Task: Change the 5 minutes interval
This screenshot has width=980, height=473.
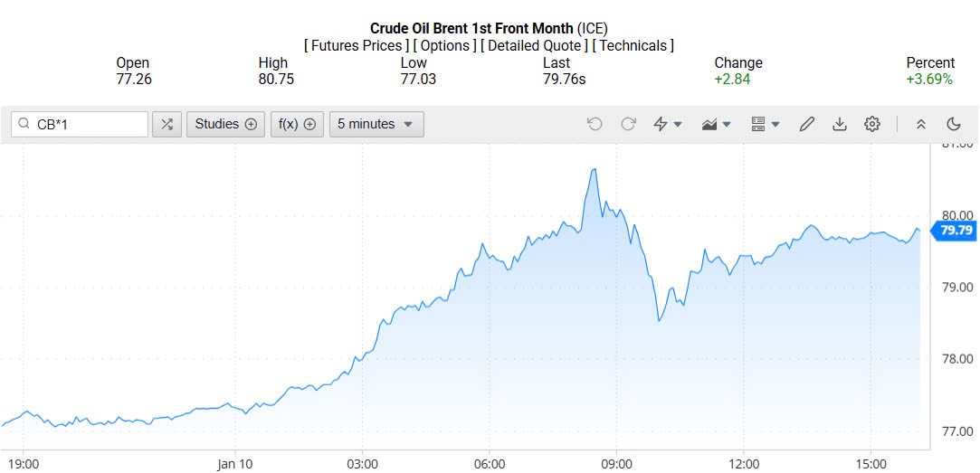Action: (376, 124)
